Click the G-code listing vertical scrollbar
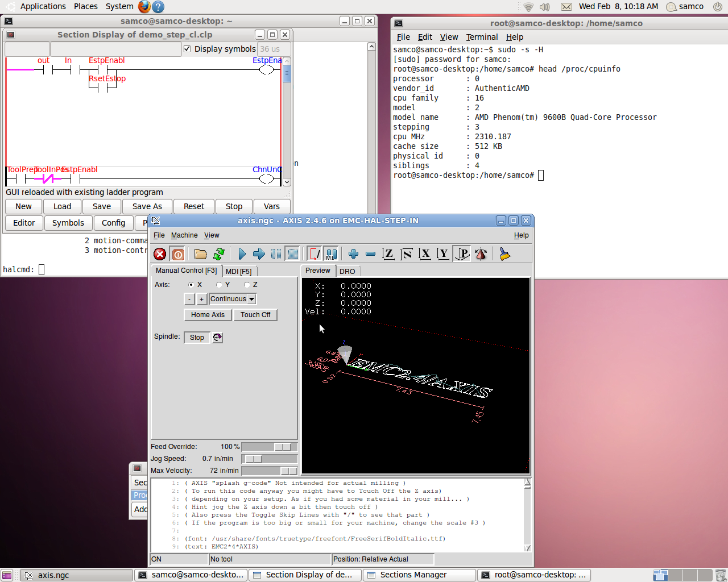 tap(527, 515)
